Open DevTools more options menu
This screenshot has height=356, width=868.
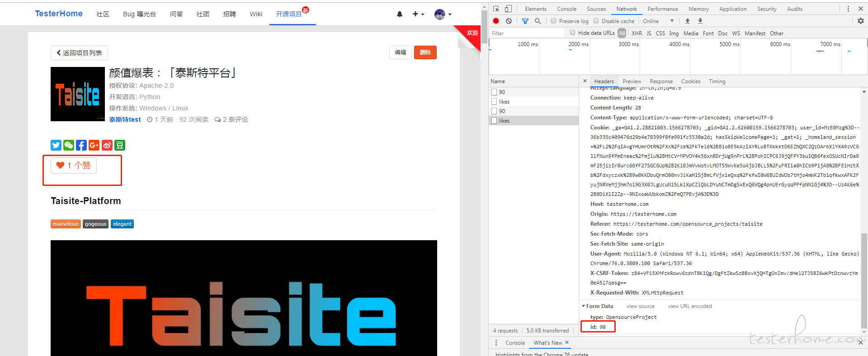[x=848, y=9]
